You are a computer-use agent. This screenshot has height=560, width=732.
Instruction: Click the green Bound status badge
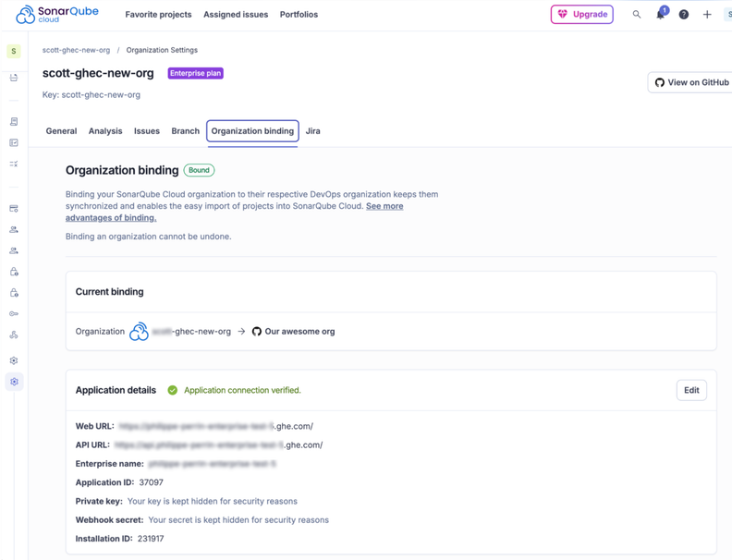[199, 170]
